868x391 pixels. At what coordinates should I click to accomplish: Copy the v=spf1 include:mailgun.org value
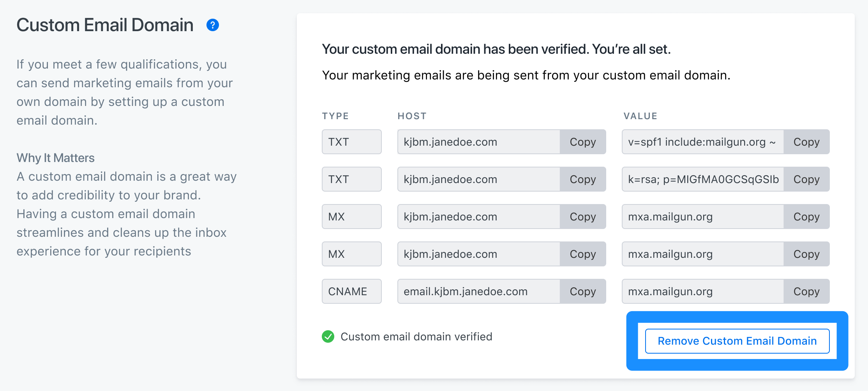[806, 142]
